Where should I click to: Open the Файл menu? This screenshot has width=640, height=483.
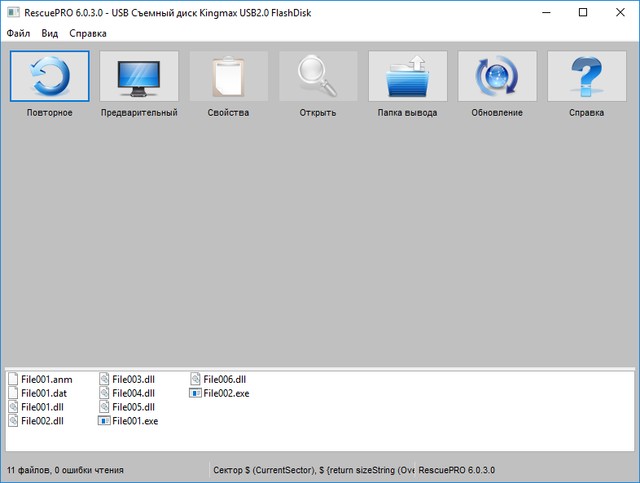click(x=18, y=33)
